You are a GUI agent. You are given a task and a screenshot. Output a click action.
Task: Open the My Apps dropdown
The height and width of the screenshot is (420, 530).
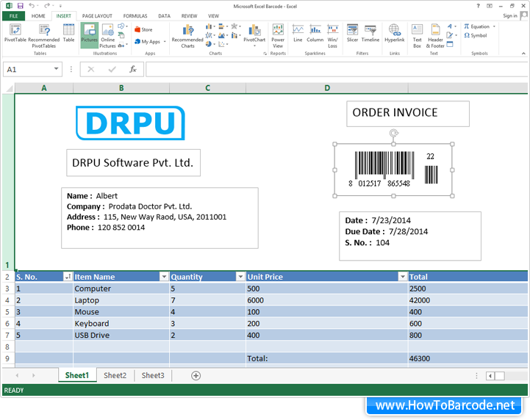165,42
